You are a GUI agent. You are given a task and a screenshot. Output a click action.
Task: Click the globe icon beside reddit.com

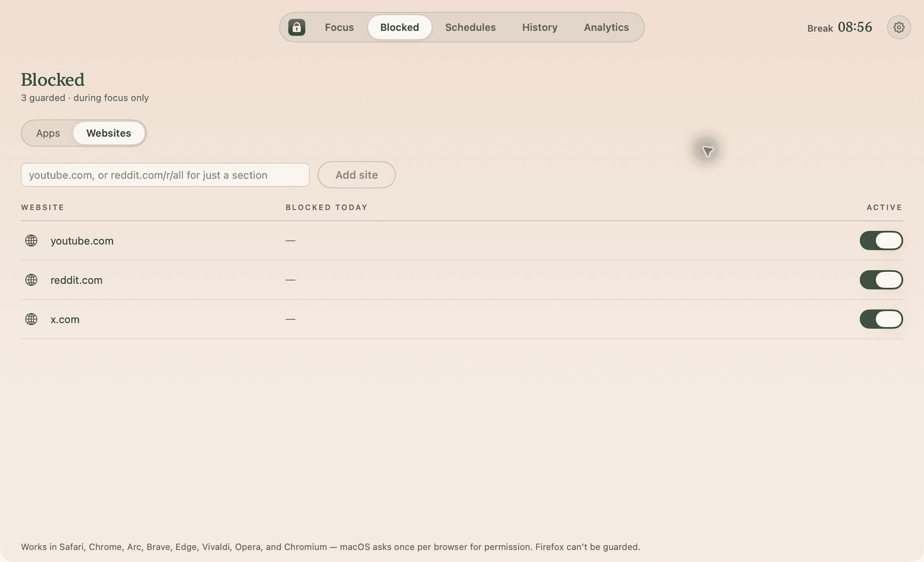(31, 280)
